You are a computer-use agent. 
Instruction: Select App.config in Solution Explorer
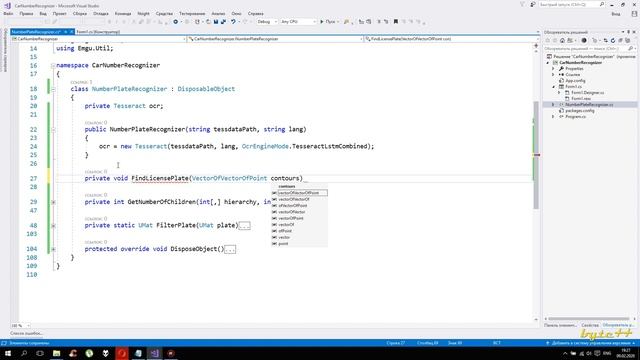(x=575, y=80)
